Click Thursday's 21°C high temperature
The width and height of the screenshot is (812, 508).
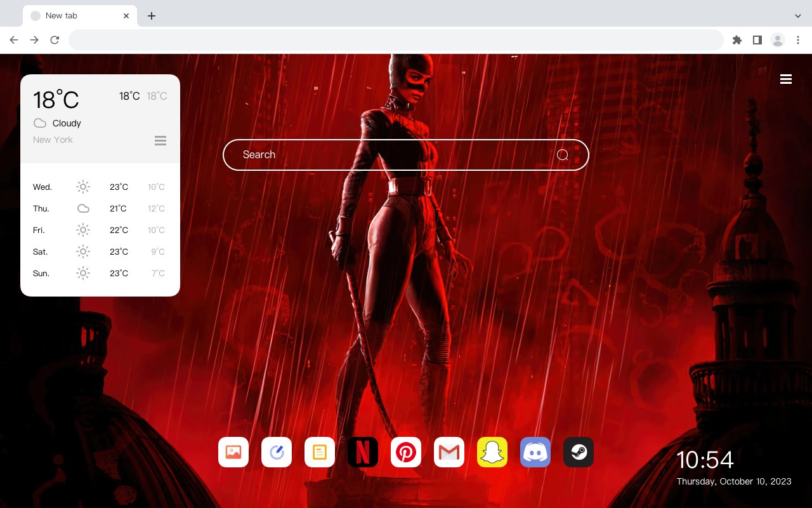[118, 208]
